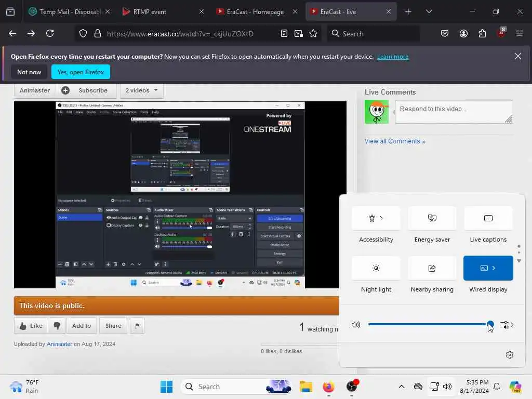Toggle reader view in the address bar
The height and width of the screenshot is (399, 532).
coord(284,34)
